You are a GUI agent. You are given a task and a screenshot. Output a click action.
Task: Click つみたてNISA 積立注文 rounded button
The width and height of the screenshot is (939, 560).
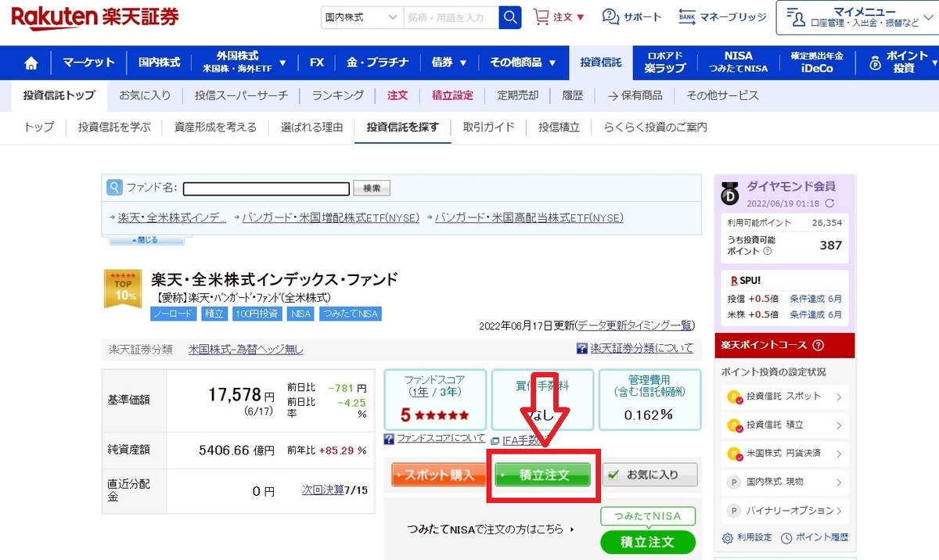point(647,541)
